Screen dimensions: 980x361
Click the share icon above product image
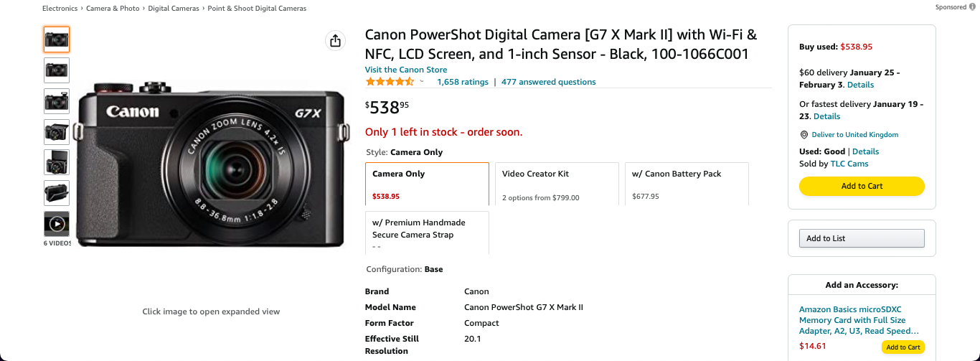[x=335, y=41]
